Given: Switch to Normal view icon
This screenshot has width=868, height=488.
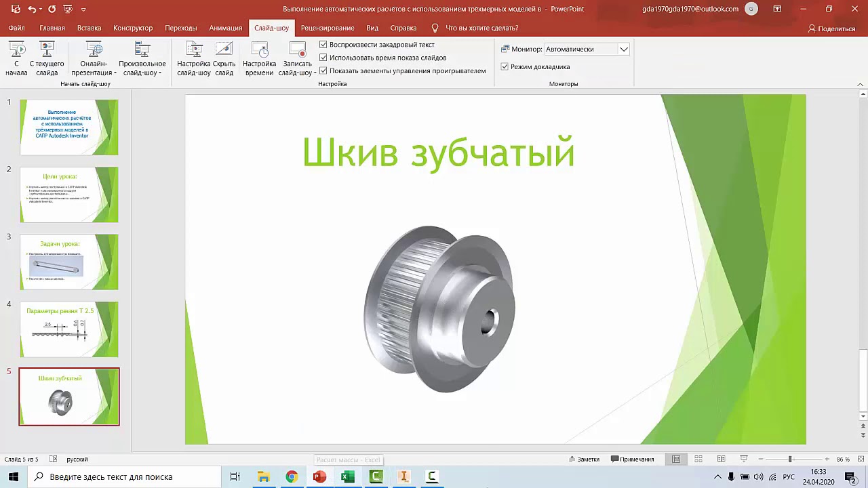Looking at the screenshot, I should point(676,459).
